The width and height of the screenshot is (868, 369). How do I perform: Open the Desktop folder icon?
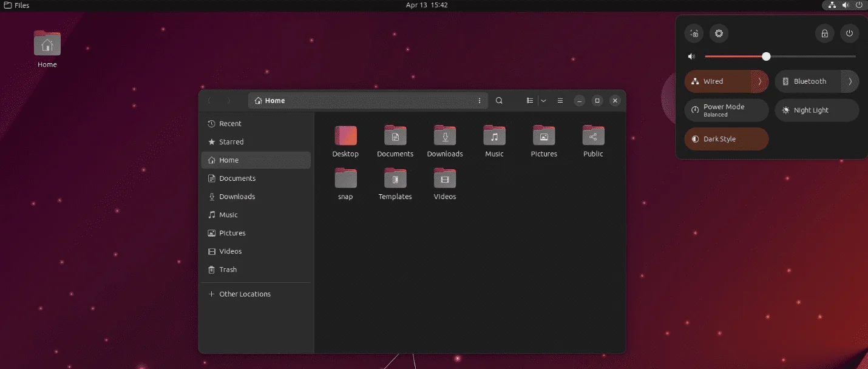[x=345, y=135]
